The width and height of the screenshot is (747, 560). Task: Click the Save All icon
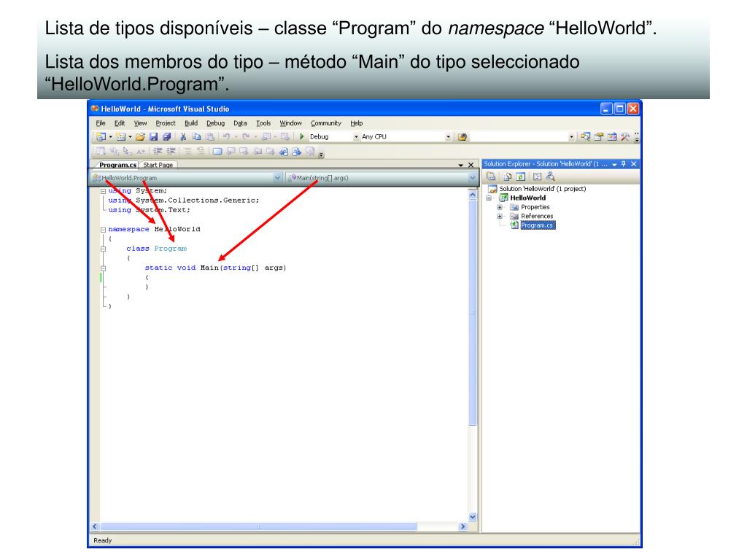[x=167, y=136]
